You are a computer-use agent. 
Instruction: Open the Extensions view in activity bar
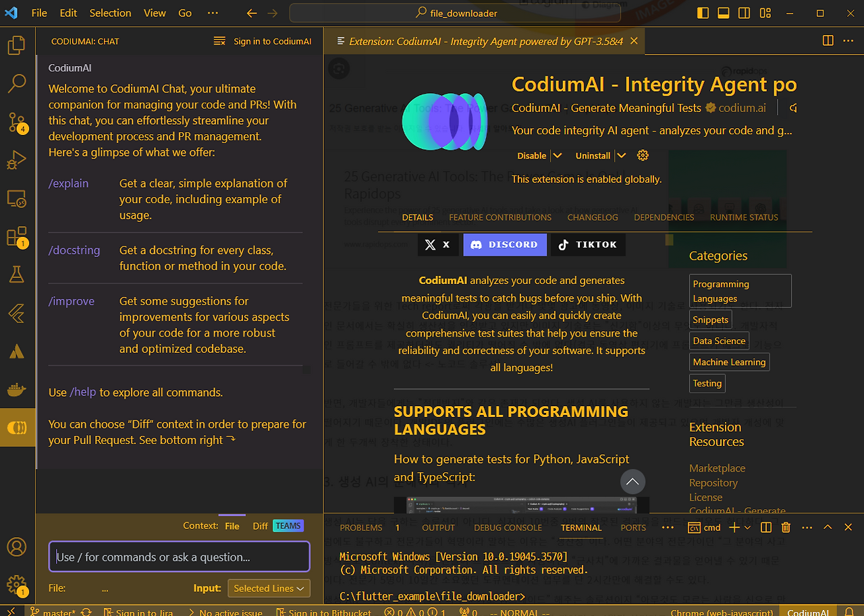pos(17,237)
